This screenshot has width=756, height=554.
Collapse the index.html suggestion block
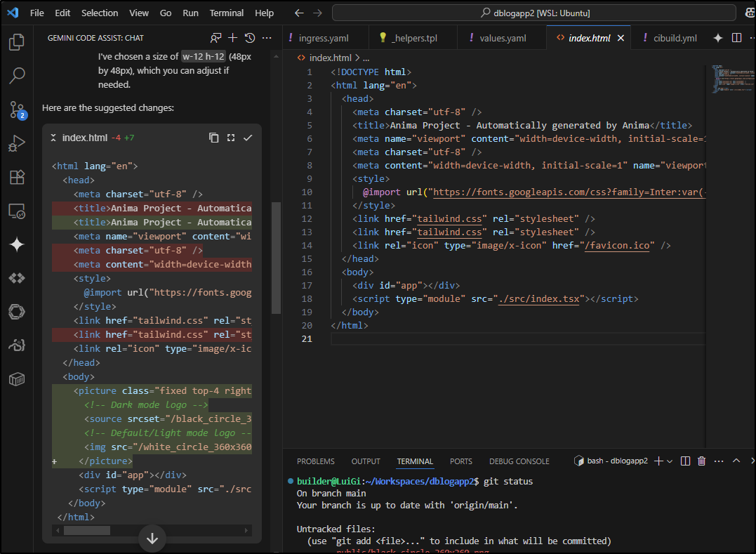coord(53,138)
